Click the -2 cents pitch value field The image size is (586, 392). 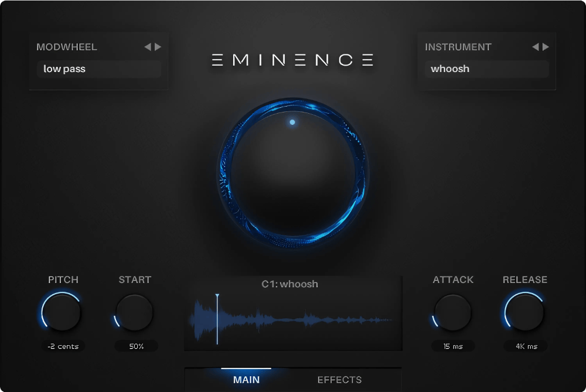[63, 346]
